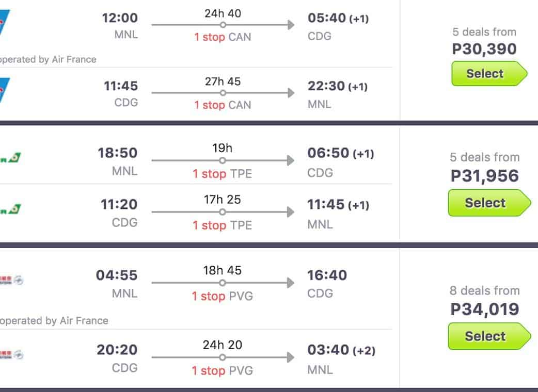The height and width of the screenshot is (392, 538).
Task: Click the 03:40 (+2) arrival time
Action: point(341,350)
